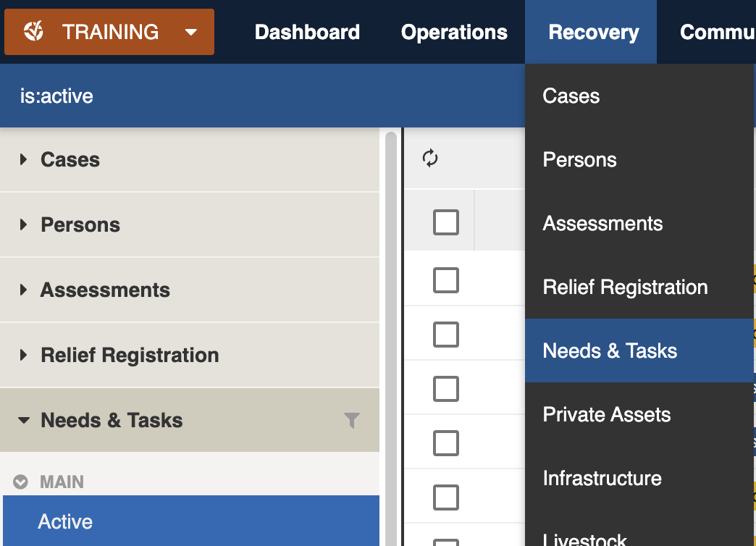756x546 pixels.
Task: Click the TRAINING logo icon
Action: pyautogui.click(x=34, y=32)
